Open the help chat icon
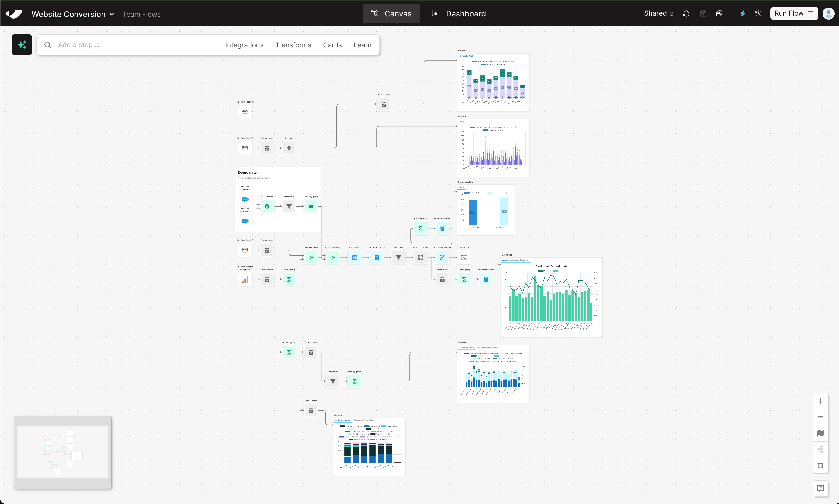 820,488
